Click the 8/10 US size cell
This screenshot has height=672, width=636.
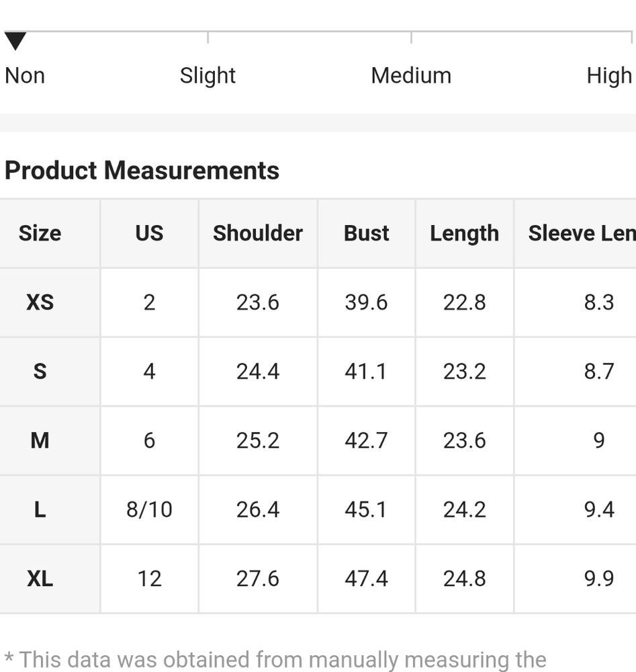149,510
